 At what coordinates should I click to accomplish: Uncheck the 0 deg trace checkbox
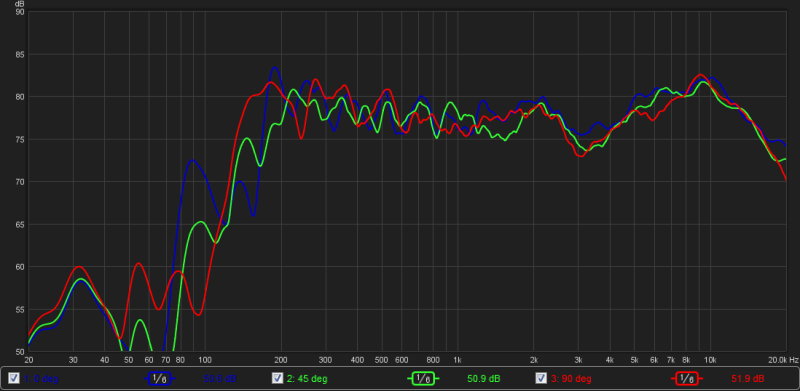point(14,378)
